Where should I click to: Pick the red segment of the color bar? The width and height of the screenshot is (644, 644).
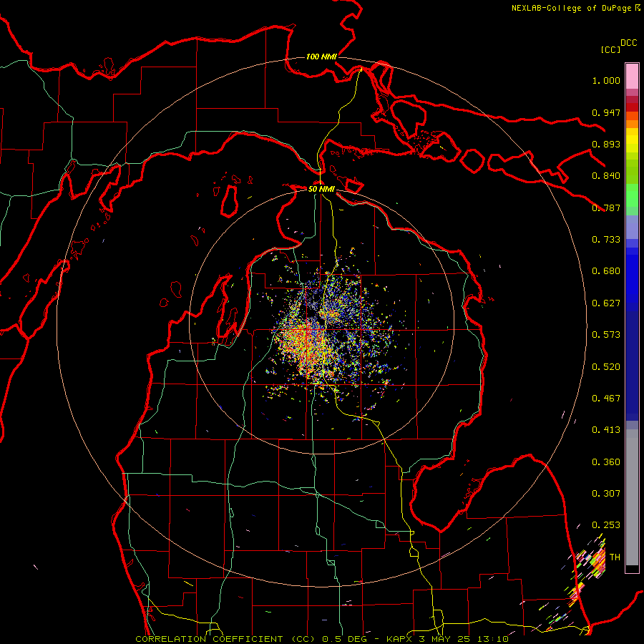click(x=632, y=107)
